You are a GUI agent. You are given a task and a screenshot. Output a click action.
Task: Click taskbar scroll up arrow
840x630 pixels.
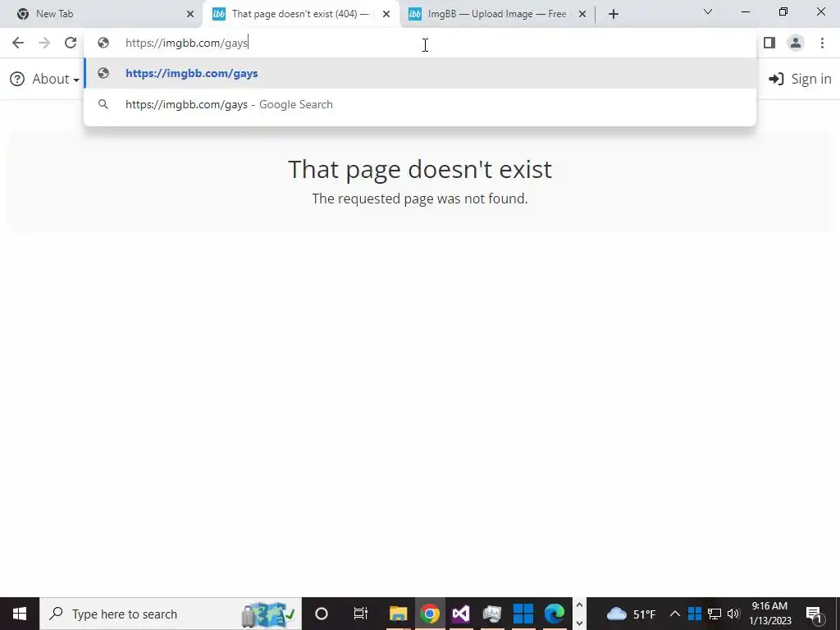(x=579, y=605)
